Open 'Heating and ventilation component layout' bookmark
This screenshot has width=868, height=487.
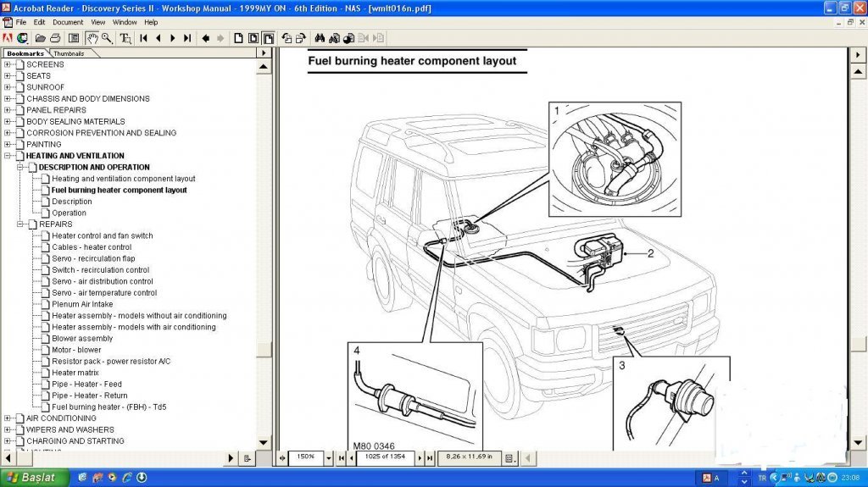(124, 179)
